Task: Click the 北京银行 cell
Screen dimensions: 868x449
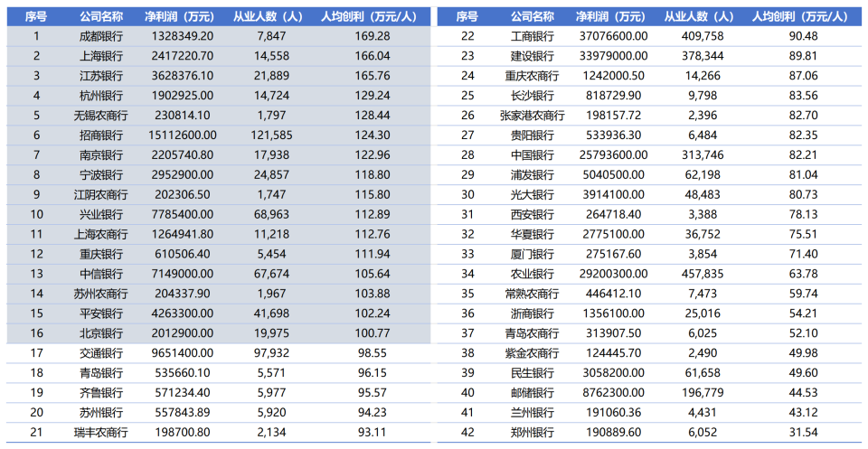Action: (x=100, y=333)
